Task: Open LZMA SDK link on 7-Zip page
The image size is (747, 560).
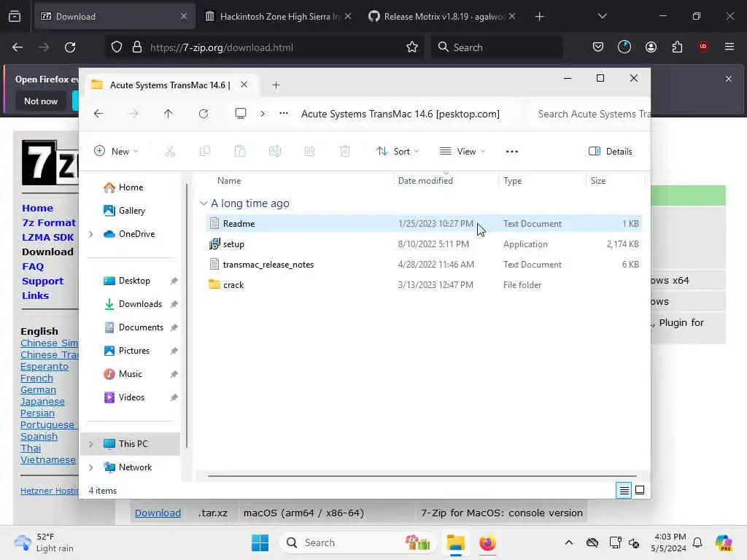Action: point(48,237)
